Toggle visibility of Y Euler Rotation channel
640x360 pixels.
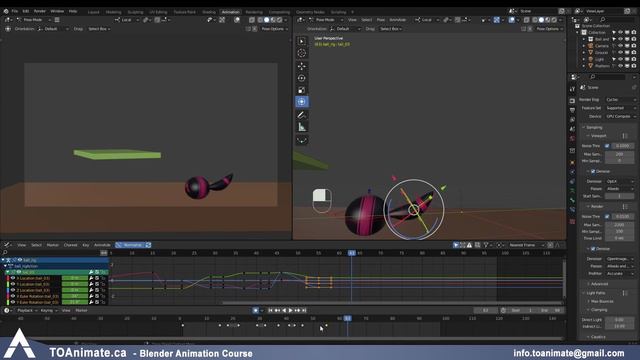coord(13,302)
